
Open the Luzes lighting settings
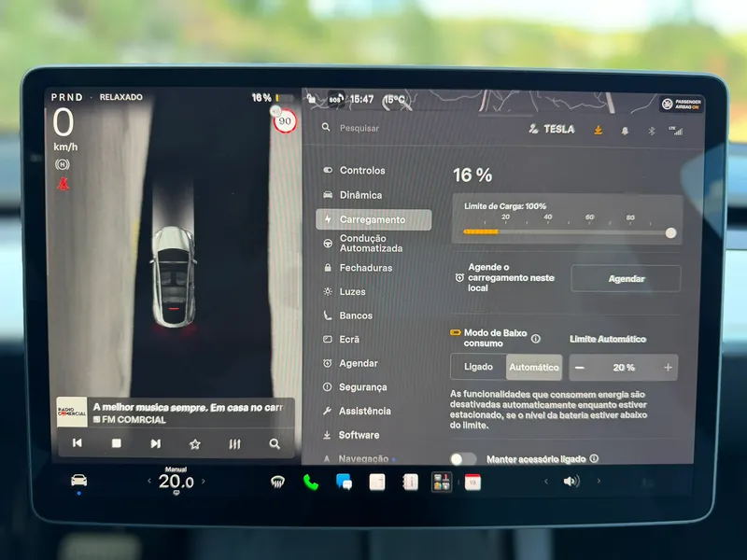345,291
